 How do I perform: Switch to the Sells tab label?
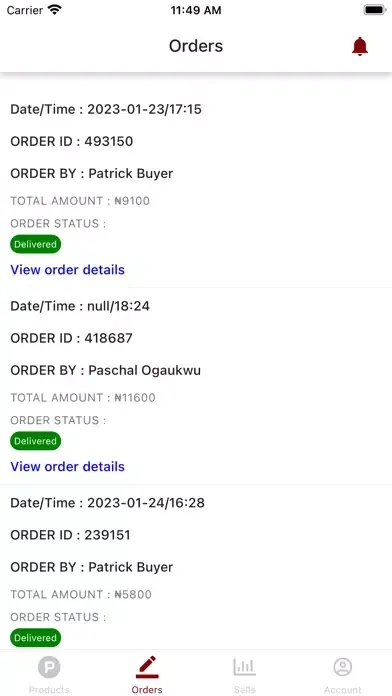[x=245, y=690]
